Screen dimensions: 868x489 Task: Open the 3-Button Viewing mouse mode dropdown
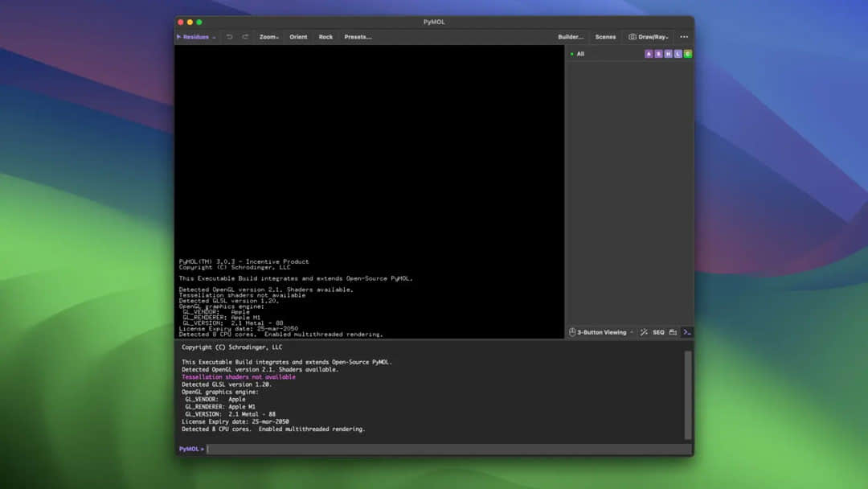coord(601,332)
